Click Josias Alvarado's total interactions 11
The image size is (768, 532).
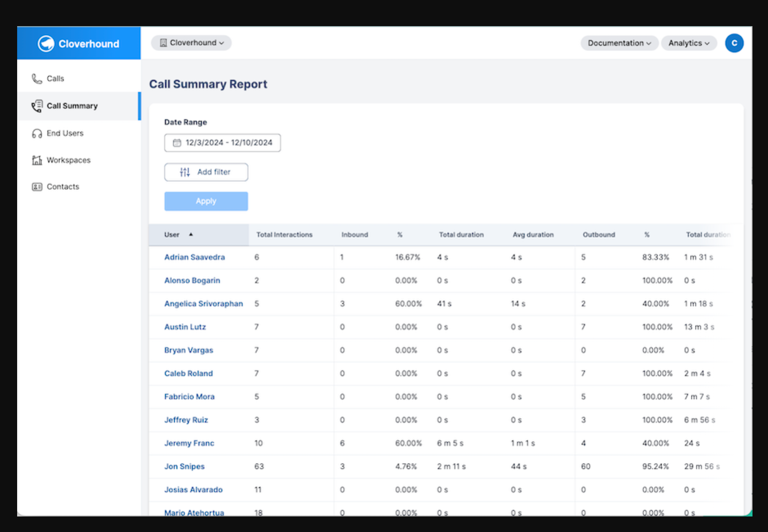(x=258, y=490)
